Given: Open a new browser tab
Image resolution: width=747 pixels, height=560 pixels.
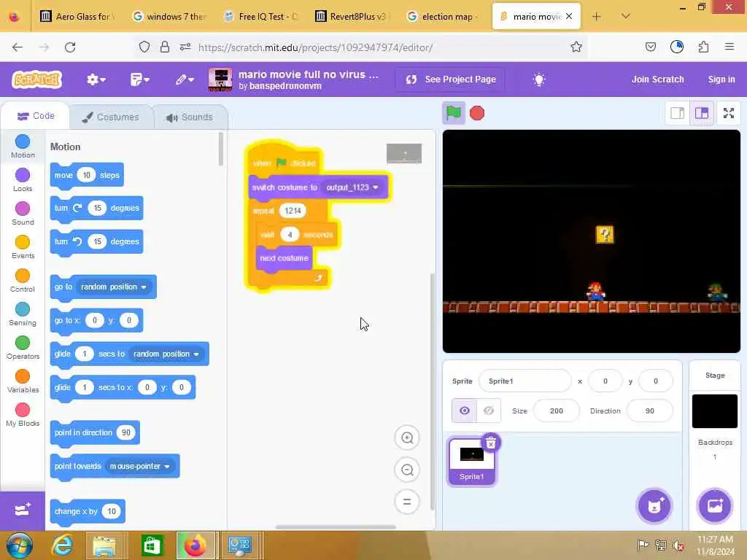Looking at the screenshot, I should pyautogui.click(x=597, y=17).
